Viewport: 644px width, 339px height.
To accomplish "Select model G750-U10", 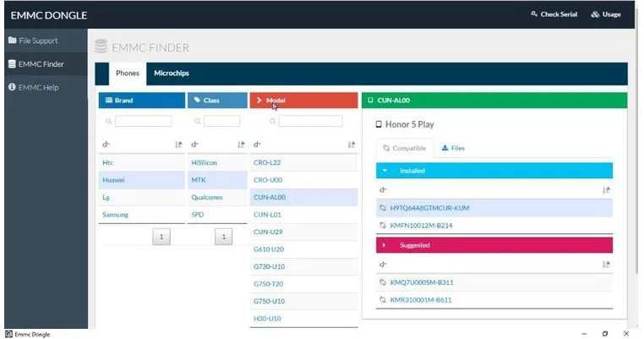I will tap(303, 301).
